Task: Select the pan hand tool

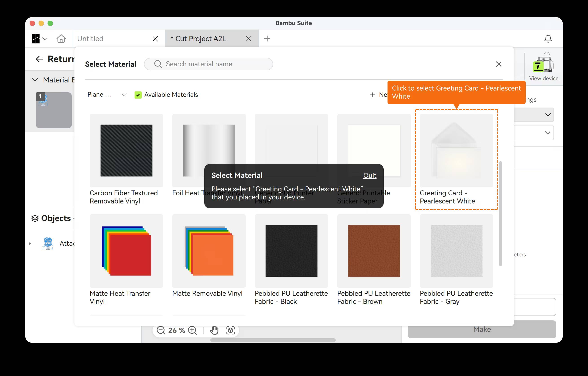Action: pyautogui.click(x=214, y=330)
